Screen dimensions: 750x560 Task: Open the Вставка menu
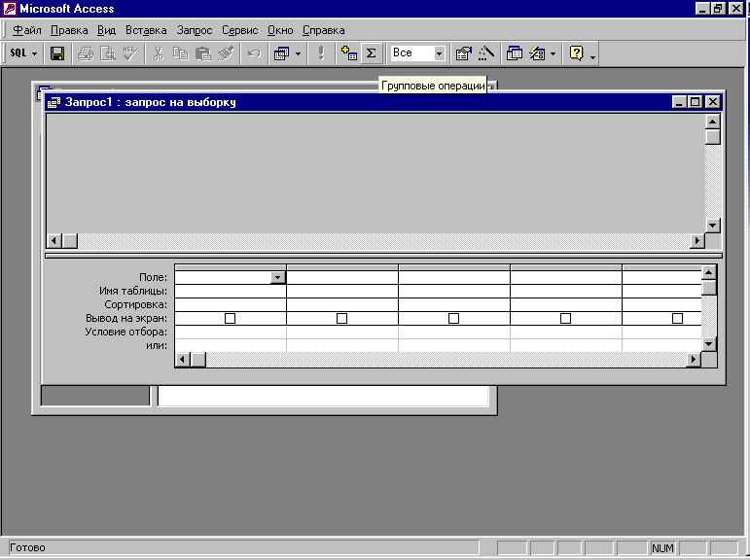pyautogui.click(x=146, y=30)
